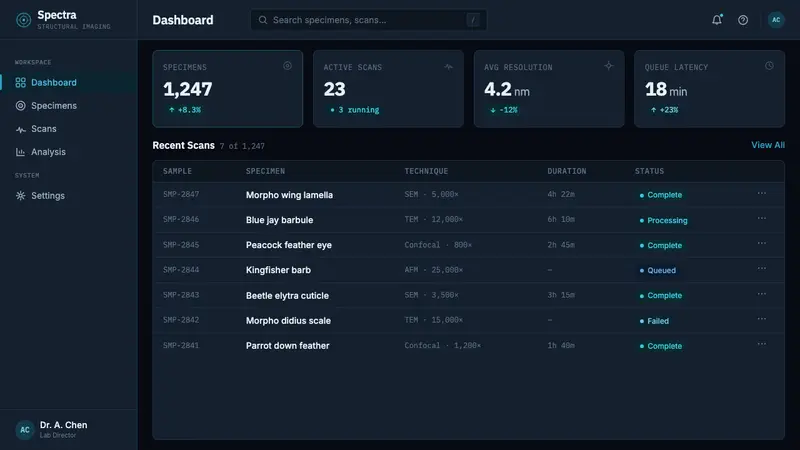
Task: Open the Avg Resolution 4.2 nm card
Action: tap(549, 89)
